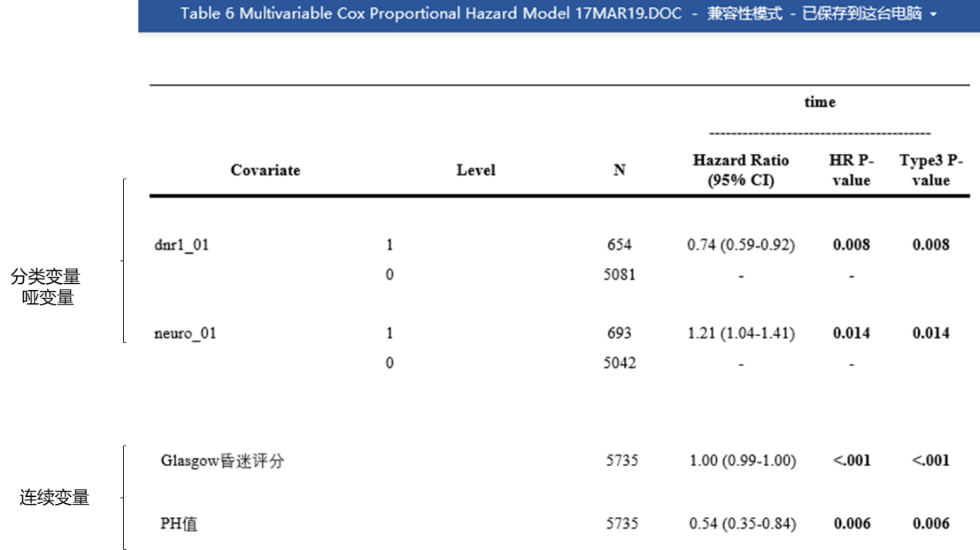Select the 'Type3 P-value' column header
The image size is (980, 550).
click(931, 170)
